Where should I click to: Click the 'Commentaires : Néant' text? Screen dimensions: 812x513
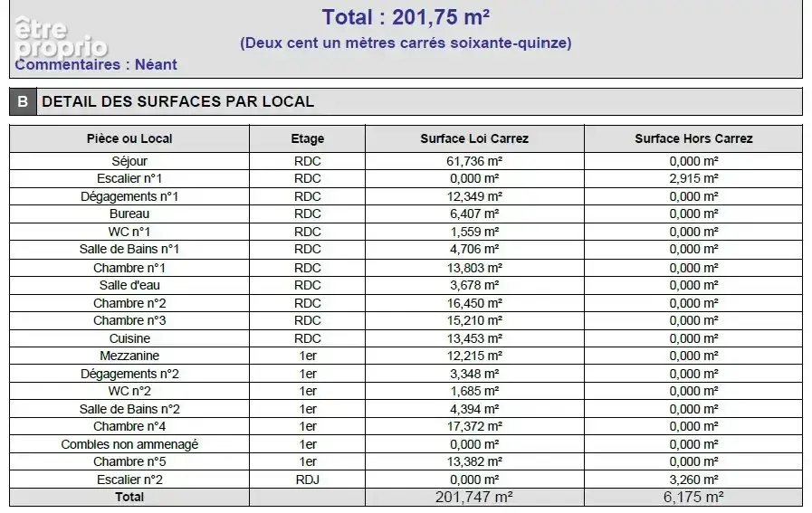[x=96, y=64]
